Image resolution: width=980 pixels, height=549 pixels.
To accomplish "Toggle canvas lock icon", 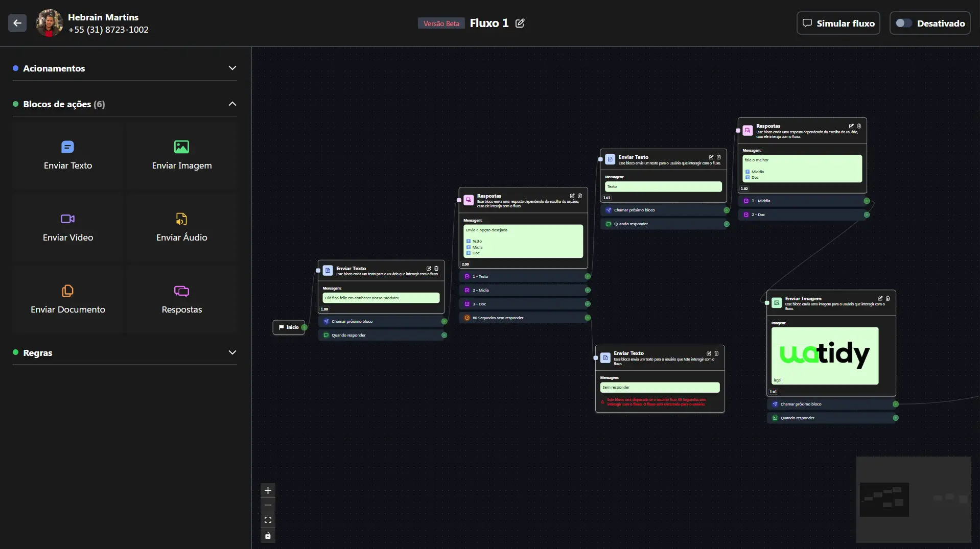I will (268, 535).
